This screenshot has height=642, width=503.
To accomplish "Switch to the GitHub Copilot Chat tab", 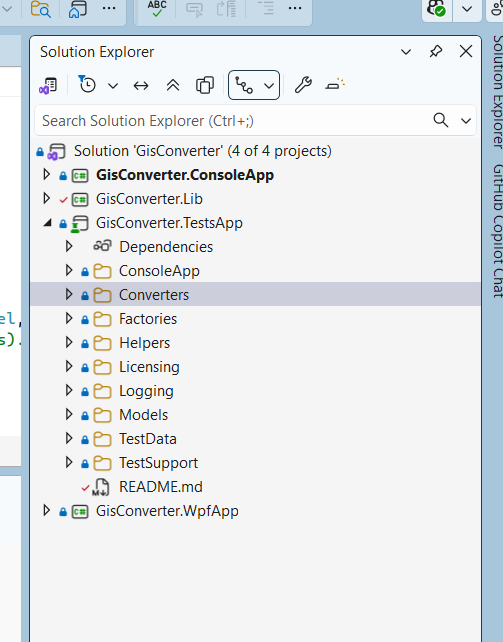I will [498, 231].
